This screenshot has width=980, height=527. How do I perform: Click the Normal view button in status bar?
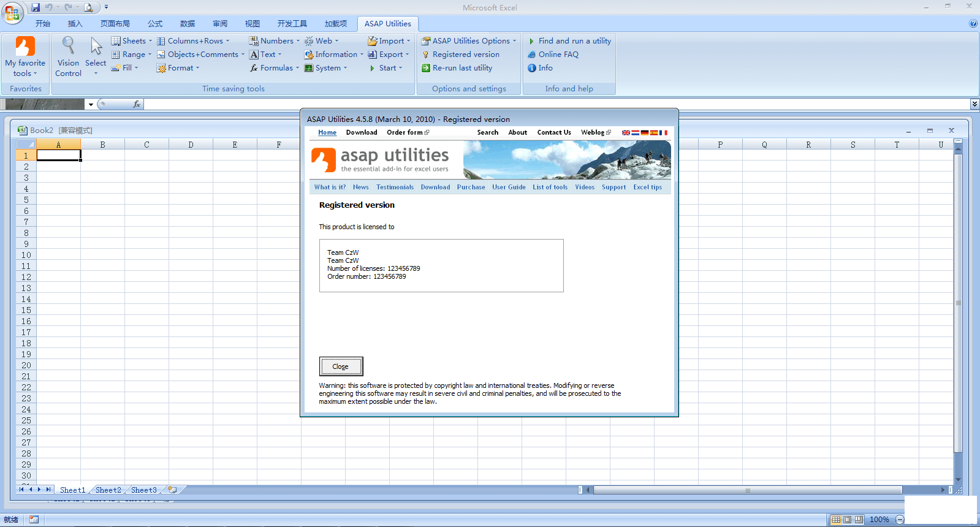click(836, 520)
